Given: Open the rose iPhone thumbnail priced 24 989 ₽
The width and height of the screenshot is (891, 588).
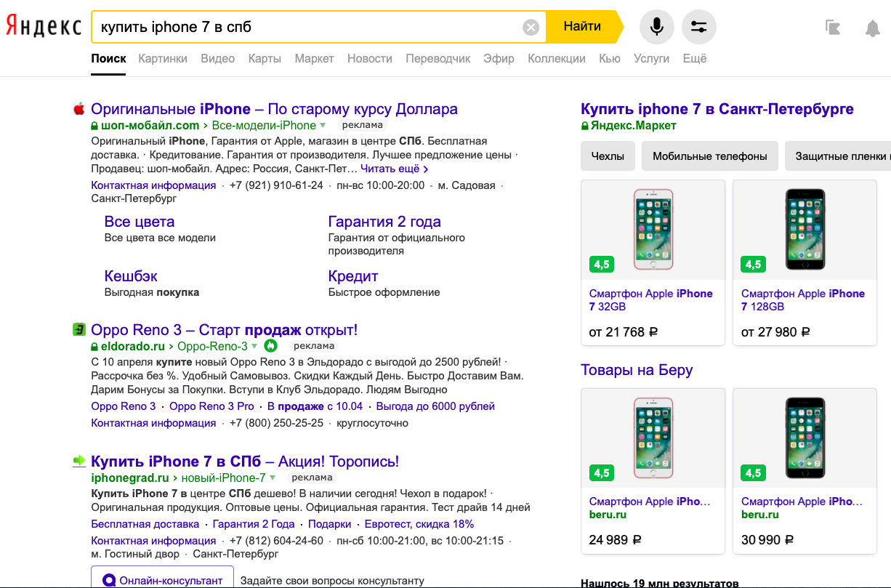Looking at the screenshot, I should [x=653, y=438].
